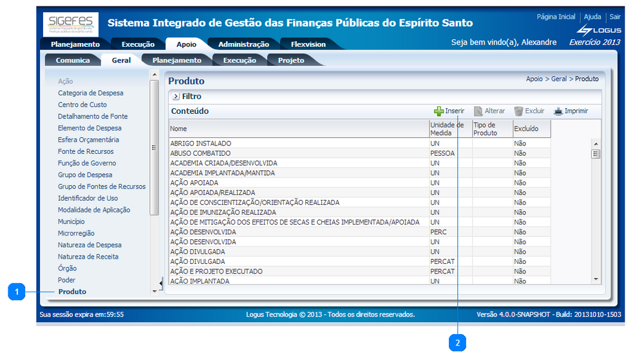The width and height of the screenshot is (644, 363).
Task: Click the SIGEFES logo
Action: [x=71, y=24]
